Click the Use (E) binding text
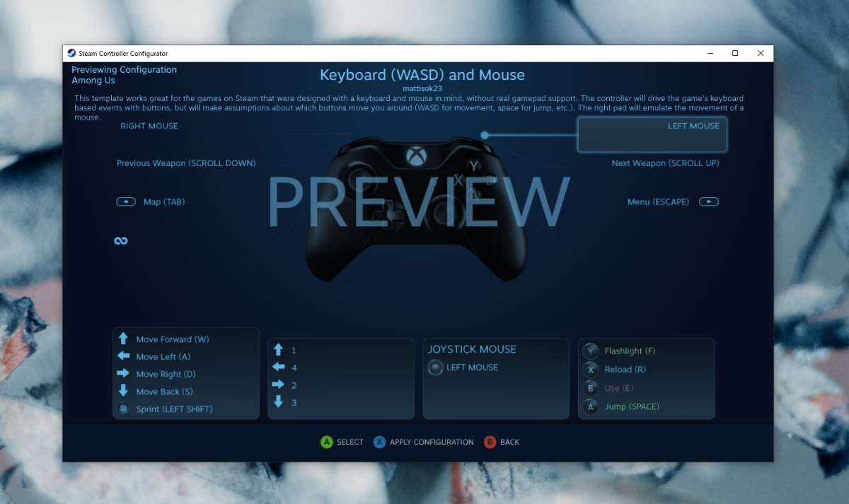Screen dimensions: 849x504 click(x=619, y=388)
